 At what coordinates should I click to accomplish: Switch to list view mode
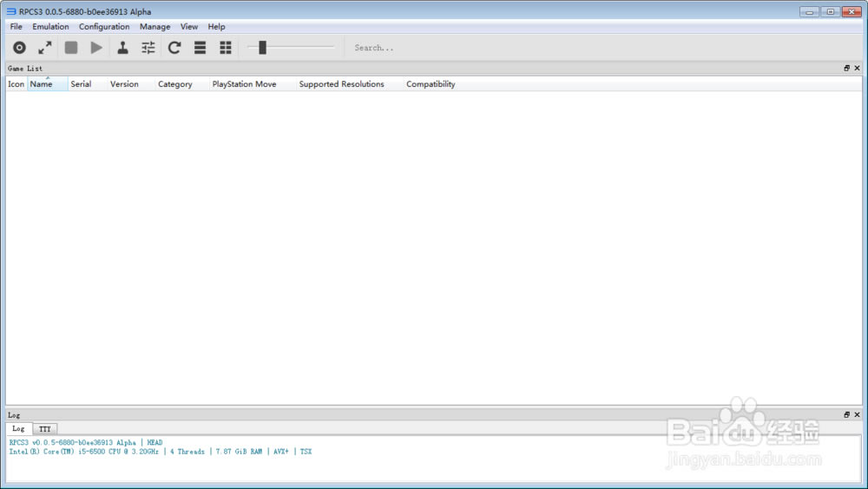[x=200, y=48]
